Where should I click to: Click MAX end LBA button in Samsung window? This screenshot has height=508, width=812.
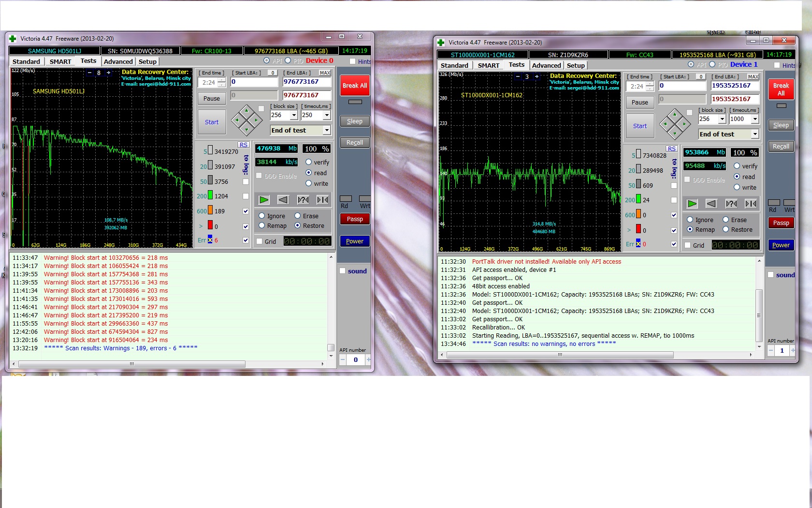point(325,73)
